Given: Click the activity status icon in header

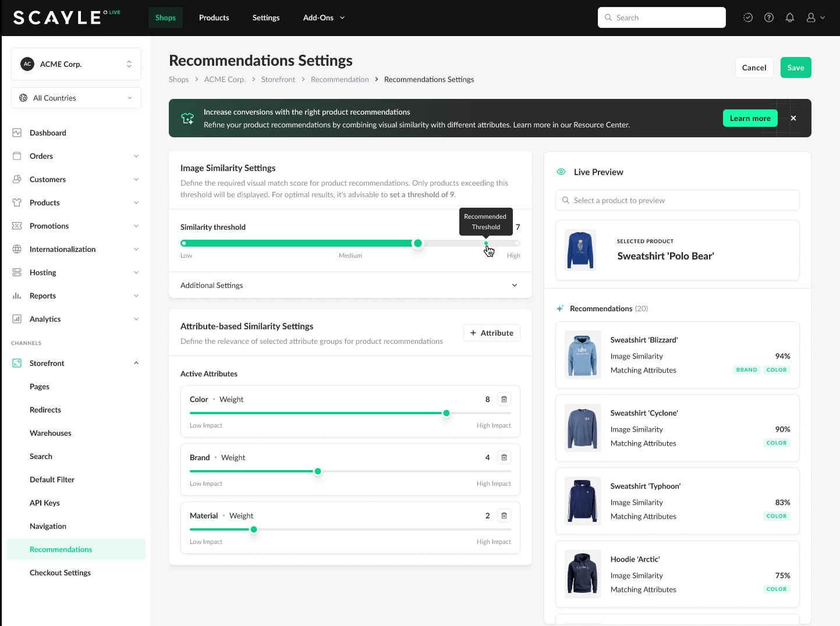Looking at the screenshot, I should coord(748,17).
